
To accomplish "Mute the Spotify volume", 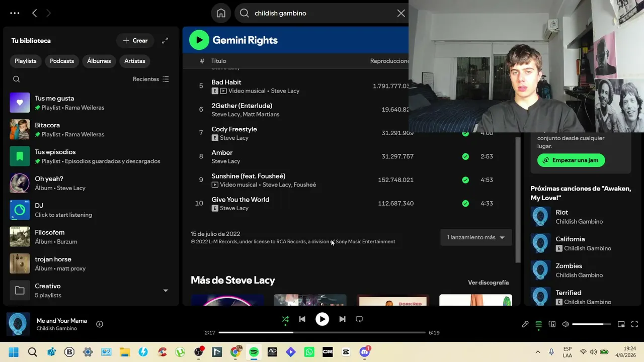I will 566,324.
